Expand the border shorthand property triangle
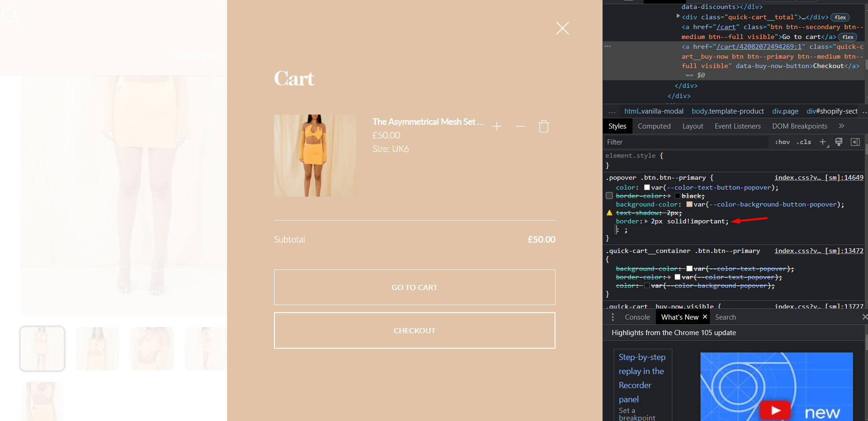Screen dimensions: 868x421 (x=647, y=221)
